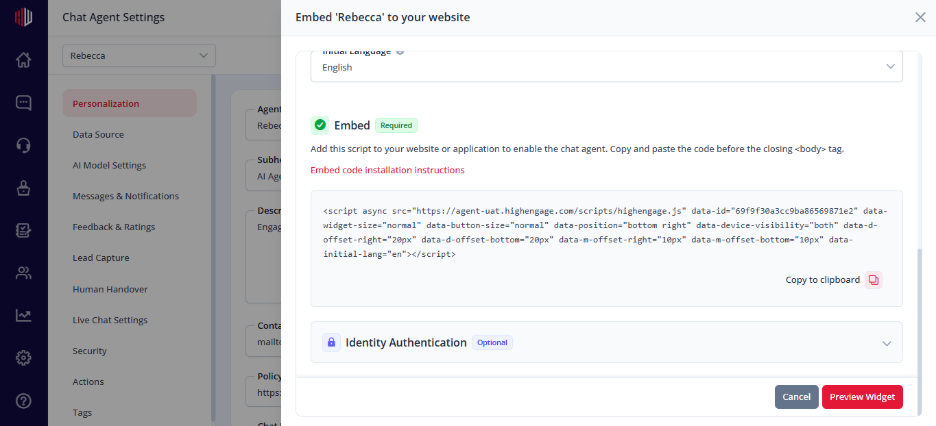Click the settings menu scrollbar

(214, 248)
